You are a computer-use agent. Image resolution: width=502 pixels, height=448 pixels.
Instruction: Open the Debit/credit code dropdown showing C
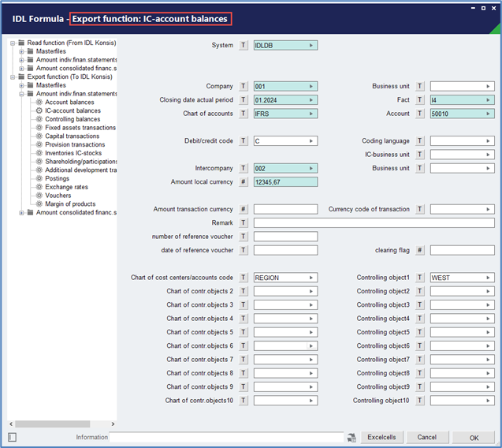pos(310,141)
